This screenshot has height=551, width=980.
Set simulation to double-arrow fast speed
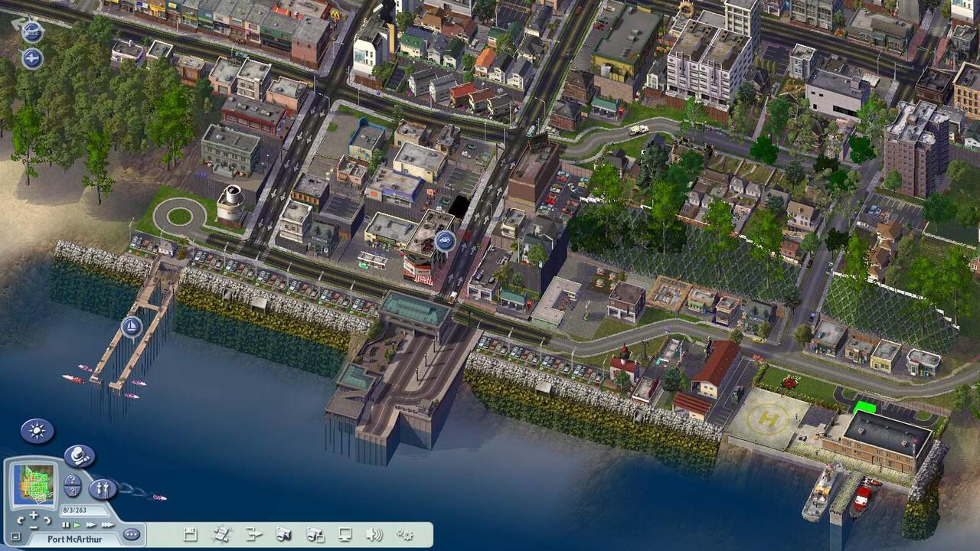[x=91, y=524]
